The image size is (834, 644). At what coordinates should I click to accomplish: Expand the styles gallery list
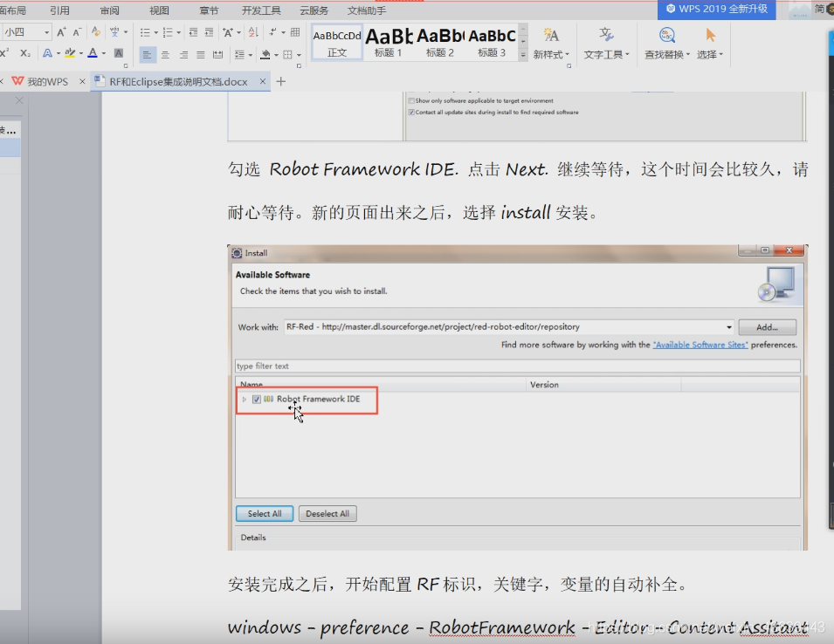point(523,55)
